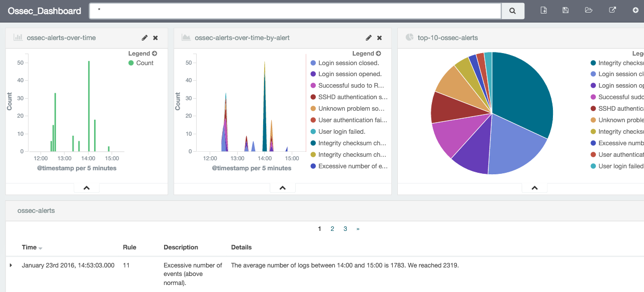Click the User login failed cyan legend dot
The image size is (644, 292).
click(x=313, y=132)
